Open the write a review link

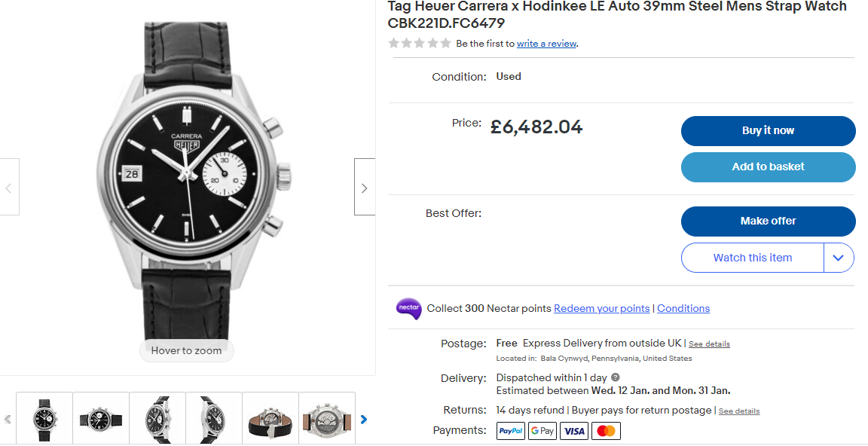click(546, 44)
